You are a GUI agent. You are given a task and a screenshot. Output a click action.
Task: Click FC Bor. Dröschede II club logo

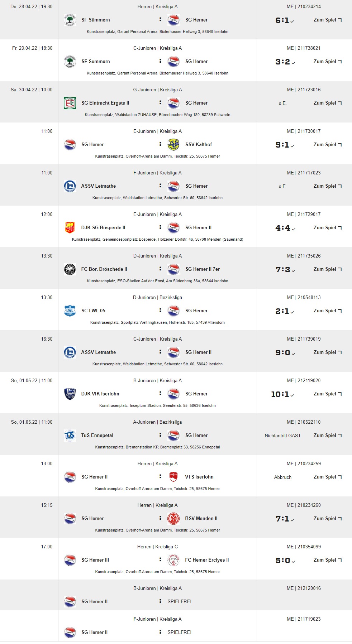[x=70, y=269]
